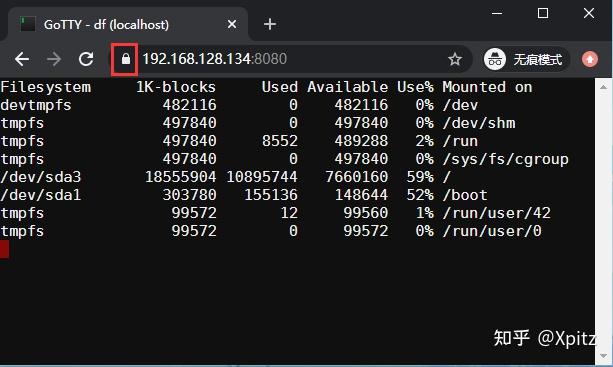Click the red update arrow icon
The height and width of the screenshot is (367, 613).
[590, 59]
